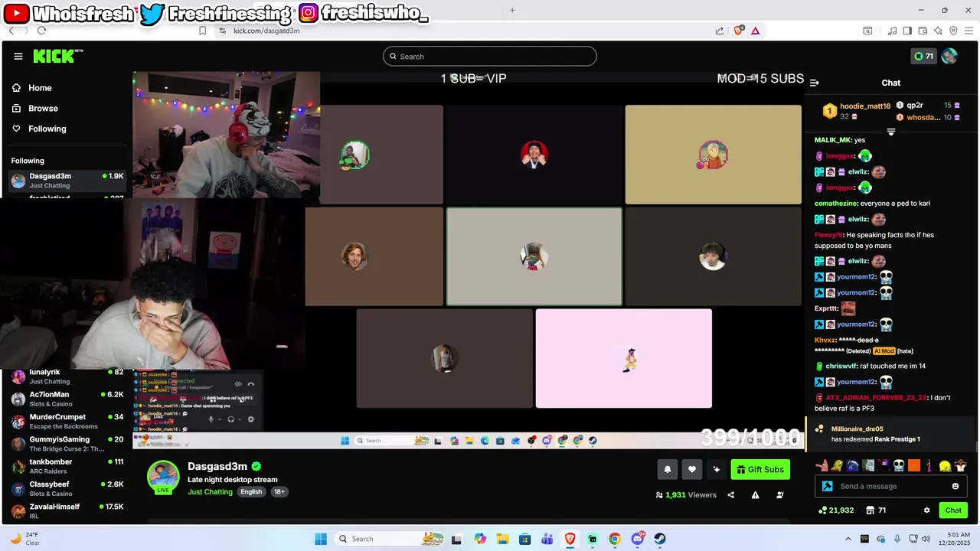Click the green Chat send button
Viewport: 980px width, 551px height.
tap(953, 510)
